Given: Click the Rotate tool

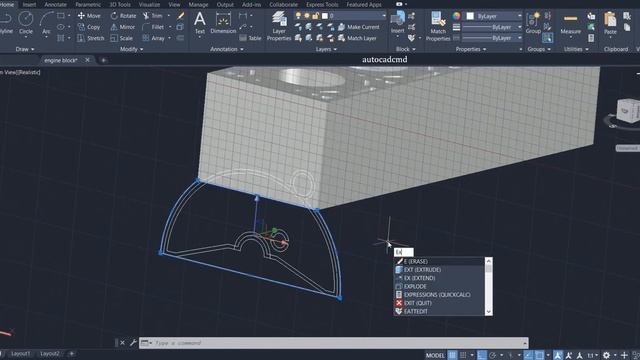Looking at the screenshot, I should coord(123,16).
